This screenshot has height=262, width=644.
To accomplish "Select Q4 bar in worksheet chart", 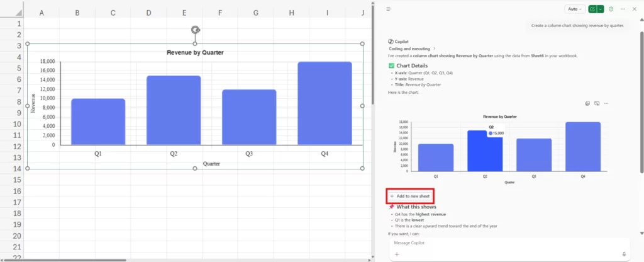I will click(325, 103).
